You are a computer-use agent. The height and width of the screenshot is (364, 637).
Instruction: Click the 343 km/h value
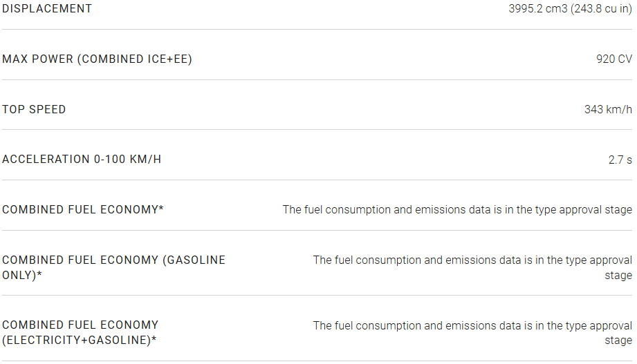click(607, 109)
